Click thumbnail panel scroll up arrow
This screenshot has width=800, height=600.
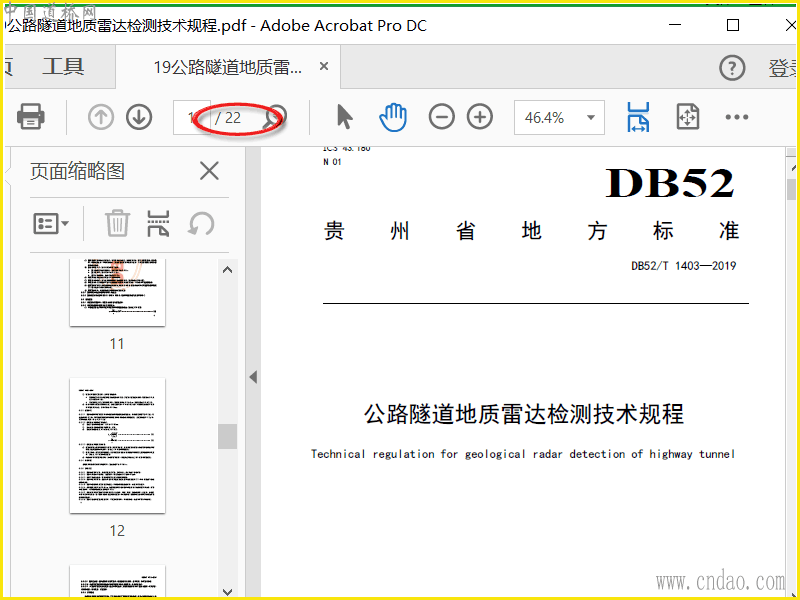[x=228, y=270]
